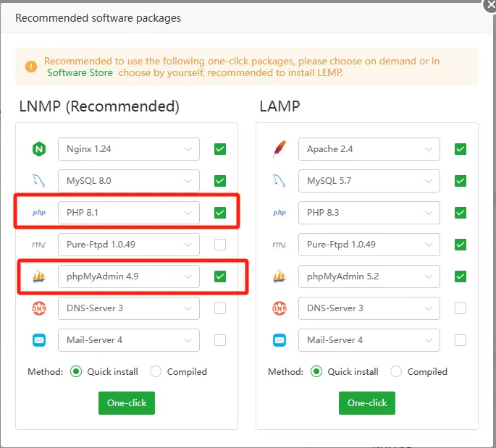This screenshot has width=496, height=448.
Task: Enable DNS-Server 3 in the LAMP package
Action: click(461, 308)
